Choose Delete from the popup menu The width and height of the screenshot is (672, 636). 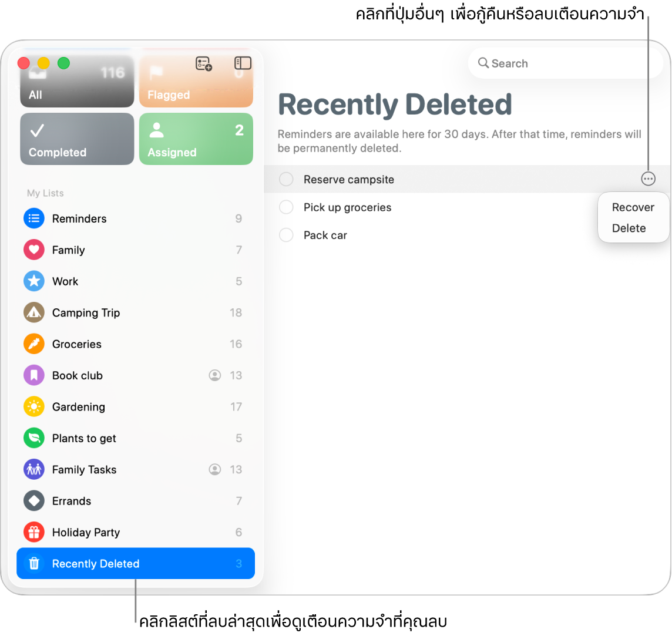[x=629, y=228]
